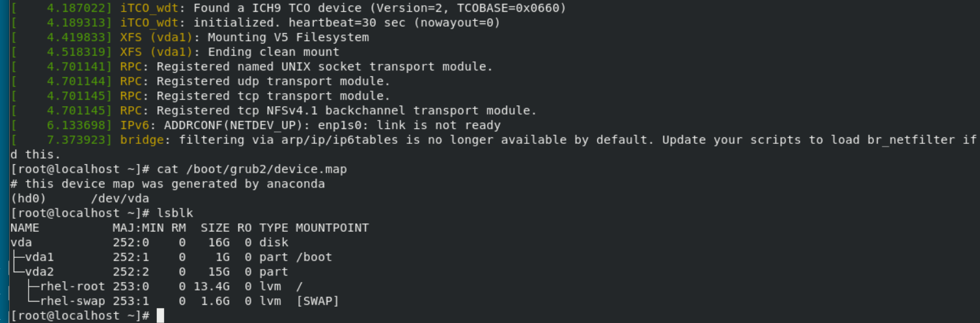Click the [SWAP] mountpoint text

click(x=317, y=301)
